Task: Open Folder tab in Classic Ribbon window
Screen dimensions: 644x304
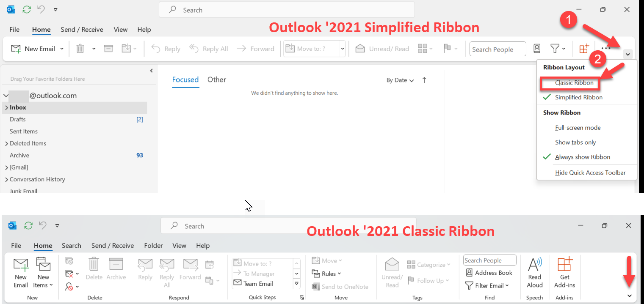Action: (x=153, y=246)
